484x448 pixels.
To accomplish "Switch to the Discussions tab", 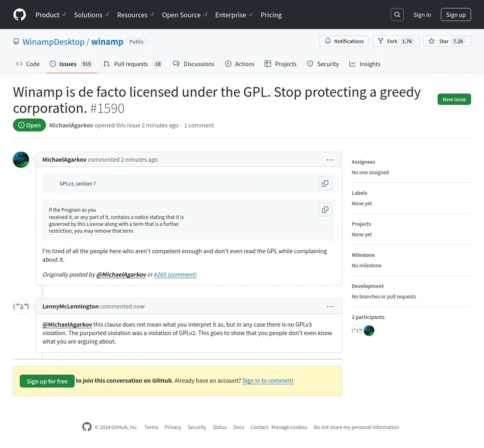I will [x=194, y=64].
